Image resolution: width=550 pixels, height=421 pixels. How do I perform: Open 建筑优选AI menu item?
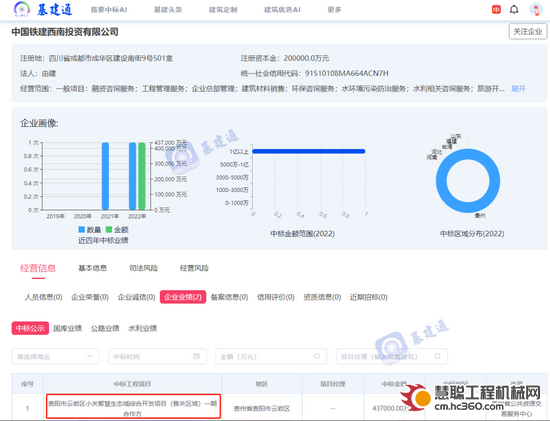[x=282, y=9]
